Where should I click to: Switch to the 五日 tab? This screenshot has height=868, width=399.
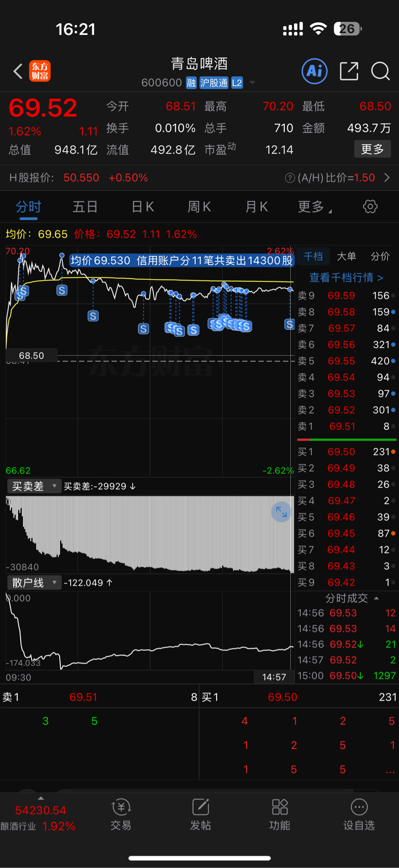pyautogui.click(x=85, y=207)
